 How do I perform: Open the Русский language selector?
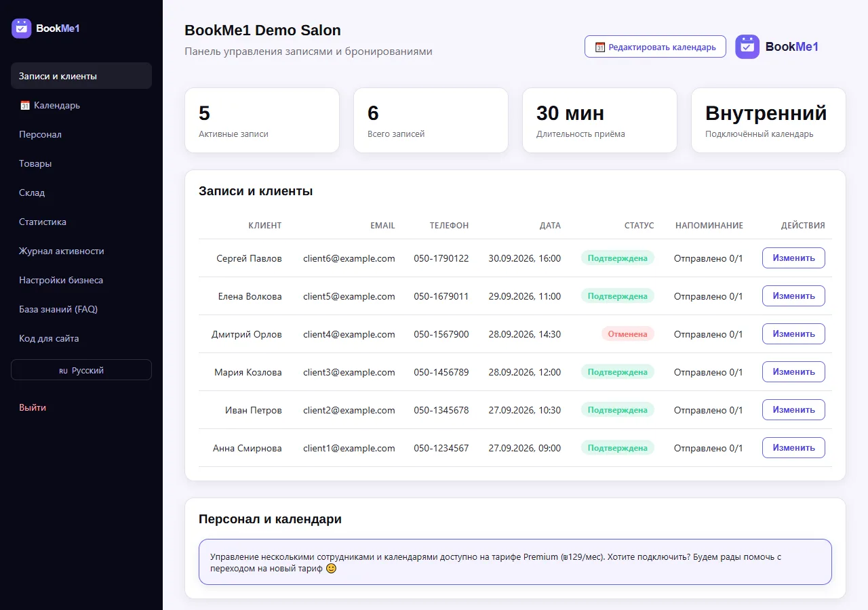(81, 370)
